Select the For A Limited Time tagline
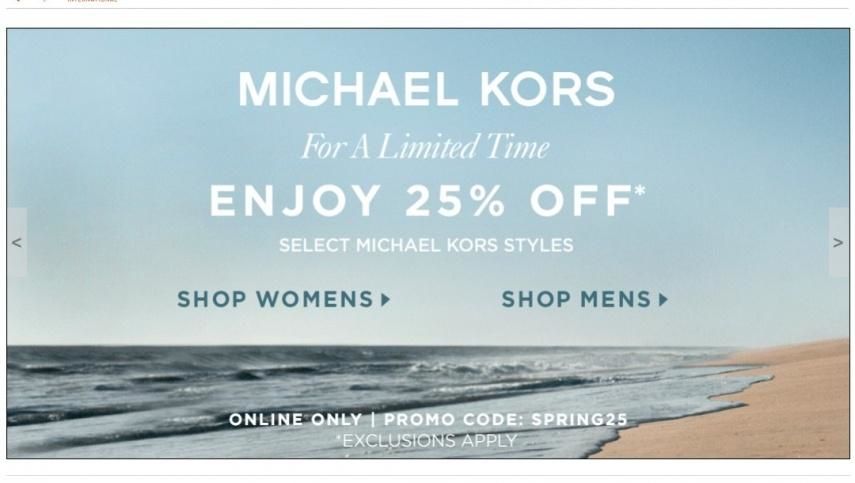 426,147
